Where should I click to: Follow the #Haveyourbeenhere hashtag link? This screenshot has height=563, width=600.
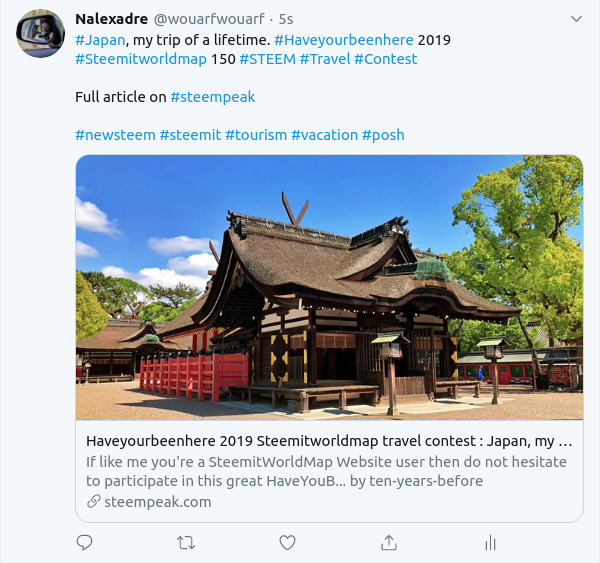(344, 40)
